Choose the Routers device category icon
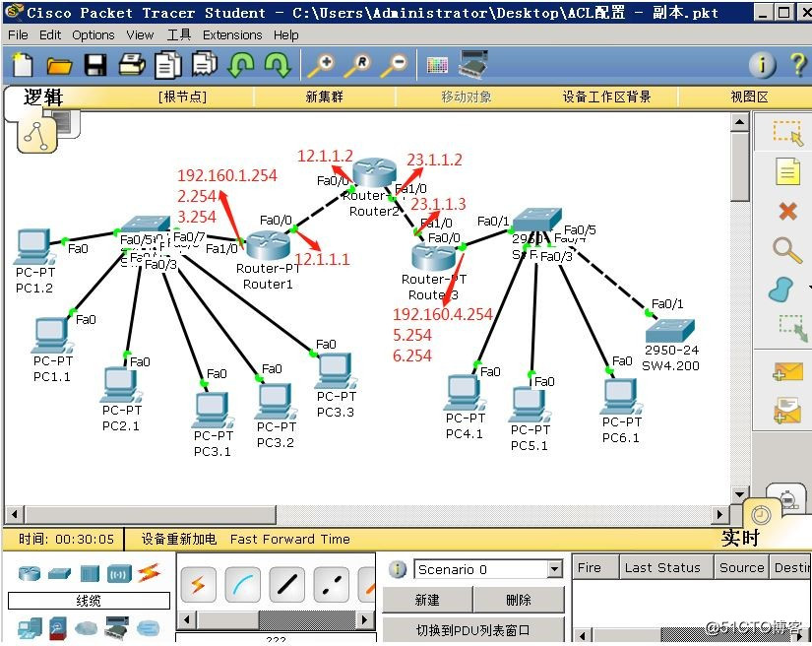The height and width of the screenshot is (646, 812). [29, 573]
